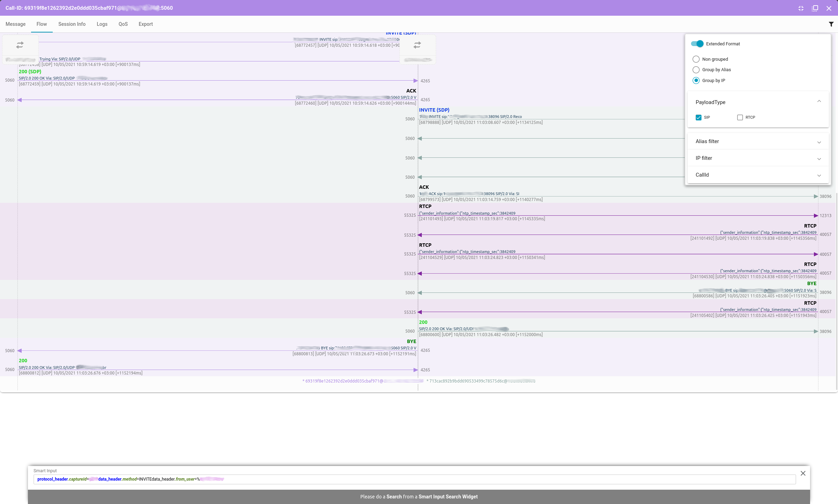The width and height of the screenshot is (838, 504).
Task: Enable the RTCP payload type checkbox
Action: [x=740, y=117]
